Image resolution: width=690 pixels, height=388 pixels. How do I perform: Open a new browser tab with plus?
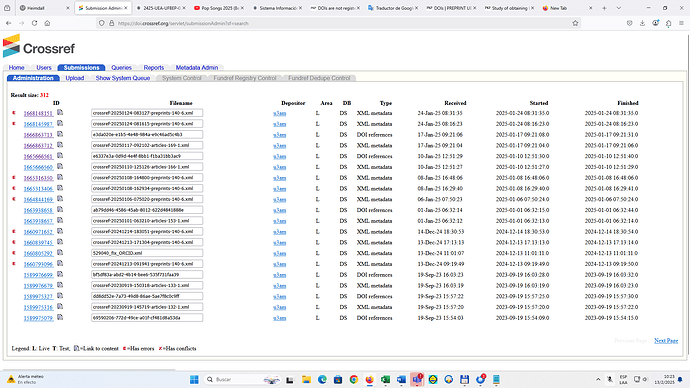coord(604,8)
